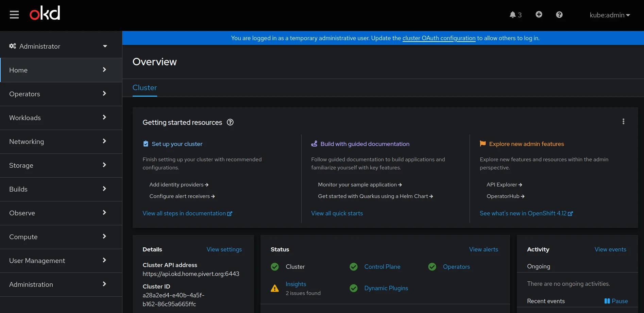Click Add identity providers link

[179, 184]
